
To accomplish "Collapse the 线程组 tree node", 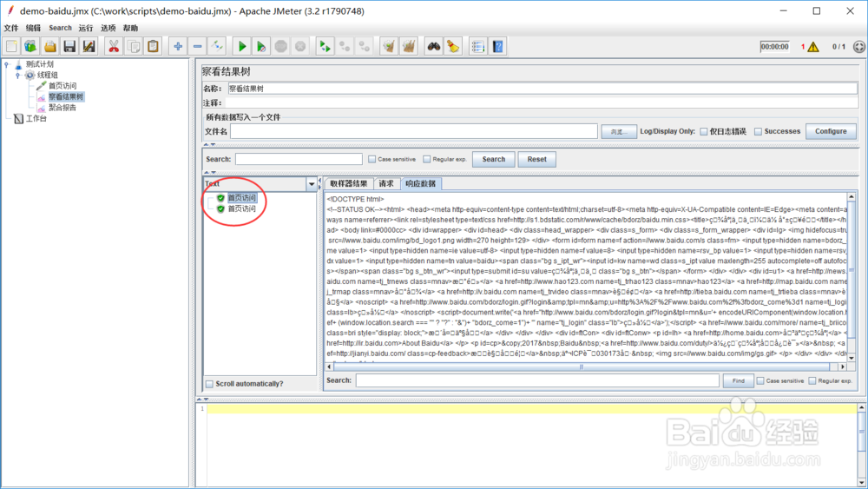I will 17,76.
